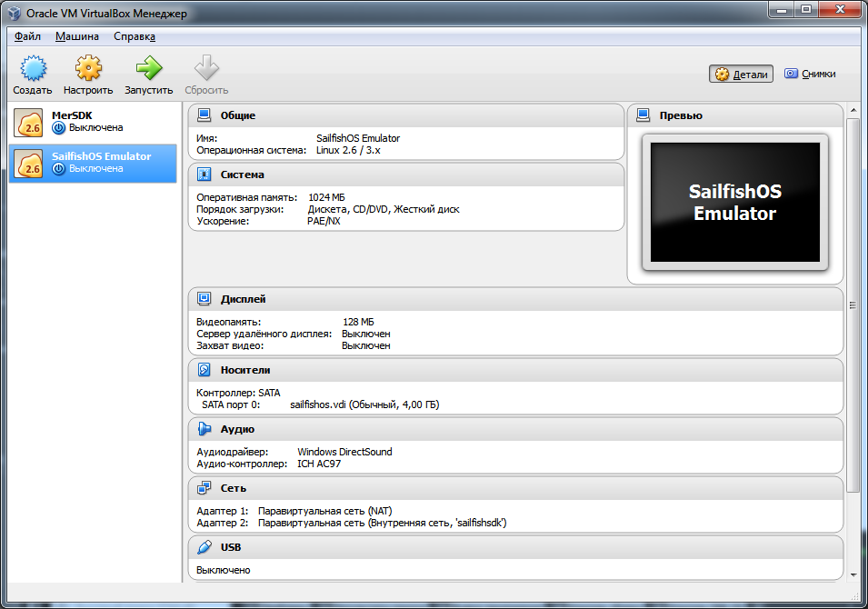This screenshot has width=868, height=609.
Task: Click the Дисплей section icon
Action: click(x=205, y=299)
